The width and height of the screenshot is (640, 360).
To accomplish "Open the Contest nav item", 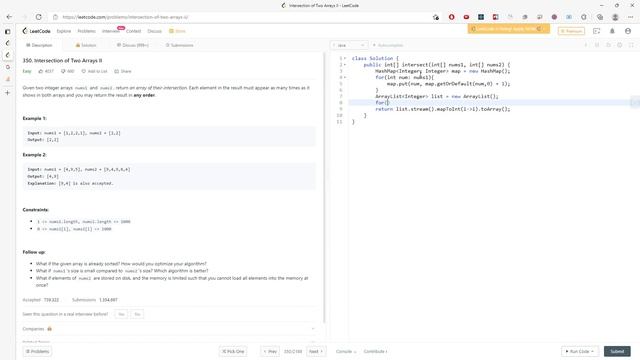I will 133,31.
